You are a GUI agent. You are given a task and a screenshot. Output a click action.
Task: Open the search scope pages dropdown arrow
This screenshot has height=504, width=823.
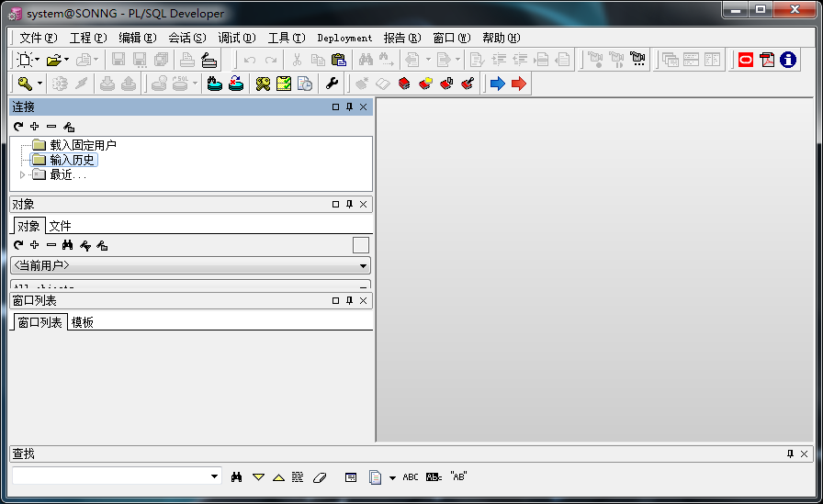coord(392,477)
